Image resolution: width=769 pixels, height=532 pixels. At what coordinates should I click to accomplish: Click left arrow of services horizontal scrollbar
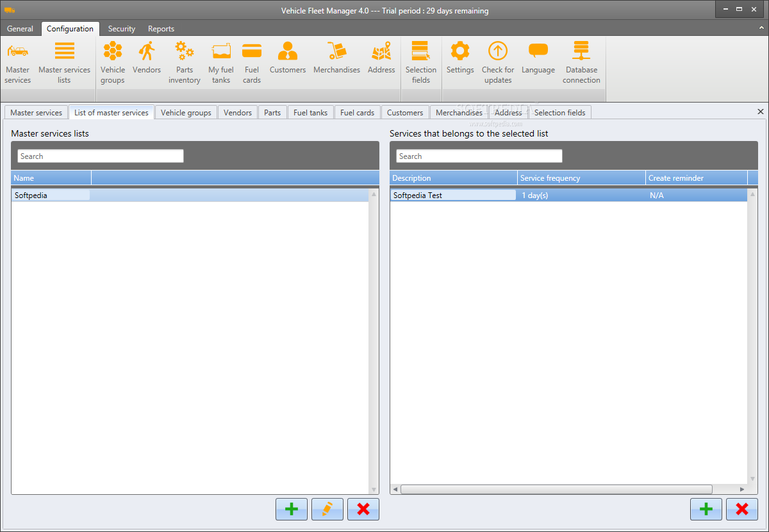pyautogui.click(x=395, y=489)
